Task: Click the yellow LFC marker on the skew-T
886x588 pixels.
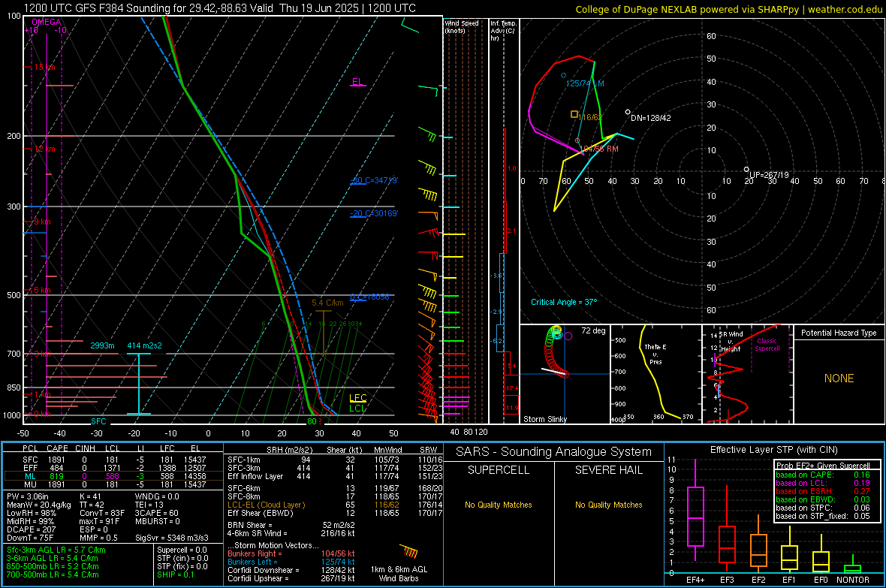Action: point(358,398)
